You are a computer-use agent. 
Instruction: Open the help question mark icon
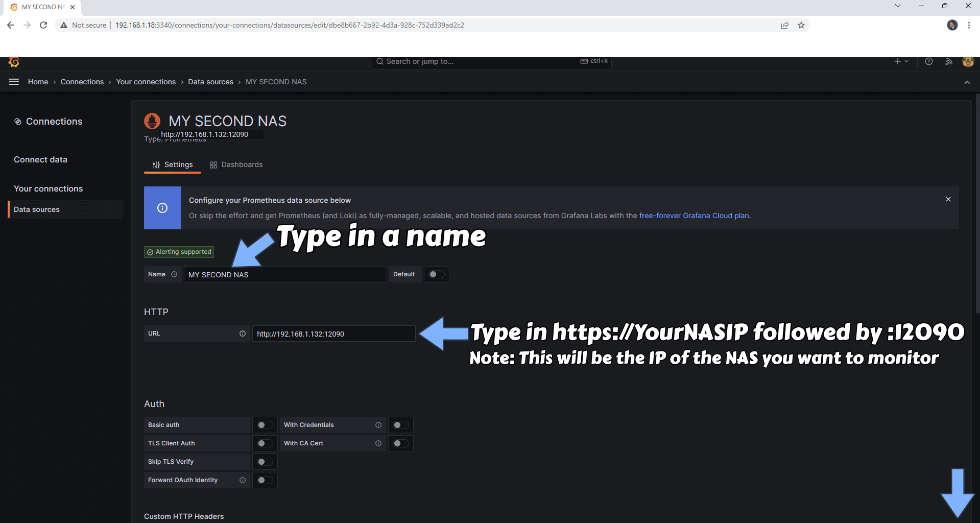click(929, 61)
